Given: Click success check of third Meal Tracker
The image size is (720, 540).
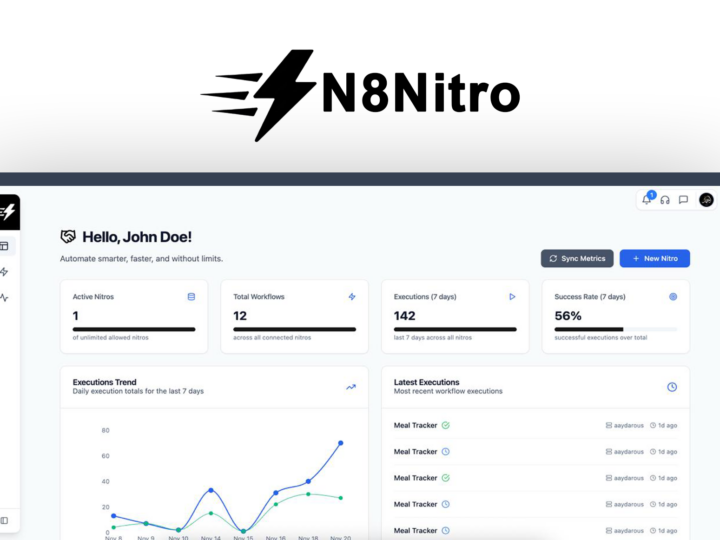Looking at the screenshot, I should point(445,478).
